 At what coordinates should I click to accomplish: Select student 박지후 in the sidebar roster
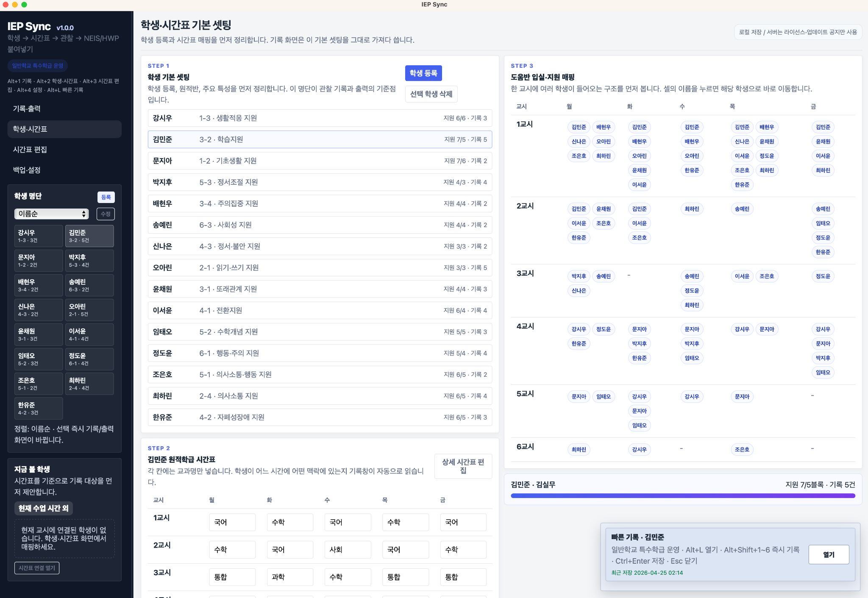(89, 260)
